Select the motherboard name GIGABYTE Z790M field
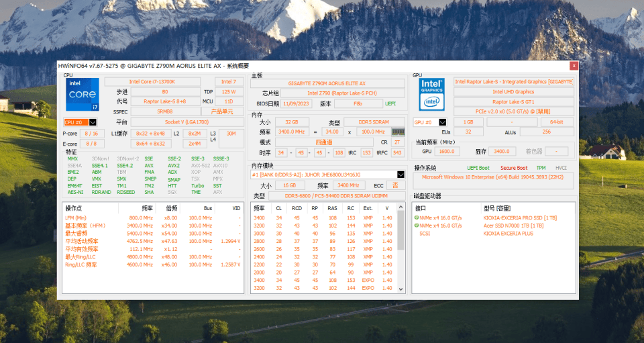Image resolution: width=644 pixels, height=343 pixels. point(327,83)
